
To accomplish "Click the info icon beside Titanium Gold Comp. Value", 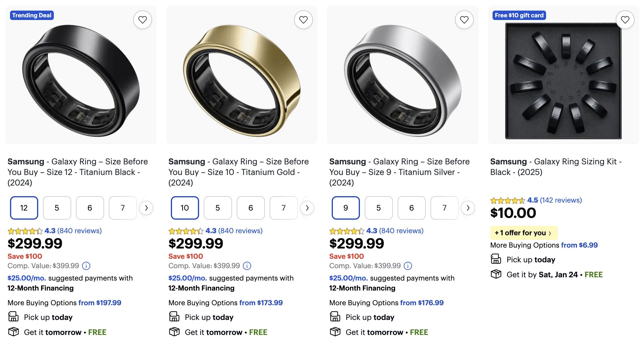I will click(247, 266).
